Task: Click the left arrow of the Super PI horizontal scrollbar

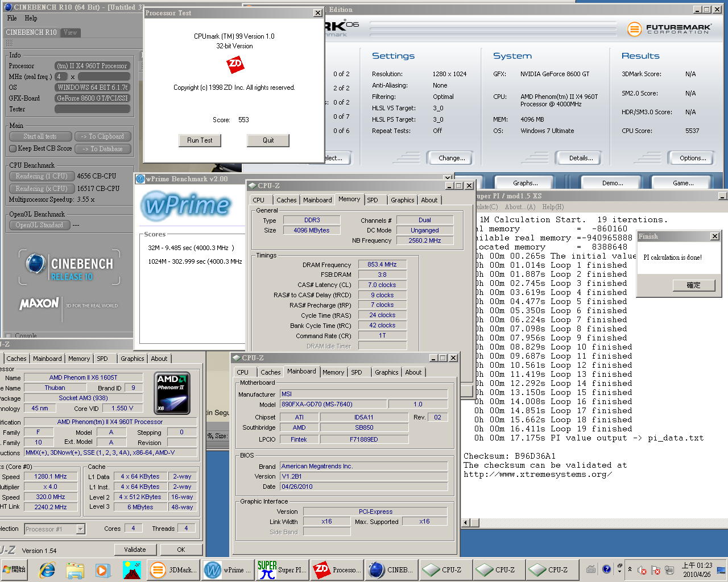Action: point(466,523)
